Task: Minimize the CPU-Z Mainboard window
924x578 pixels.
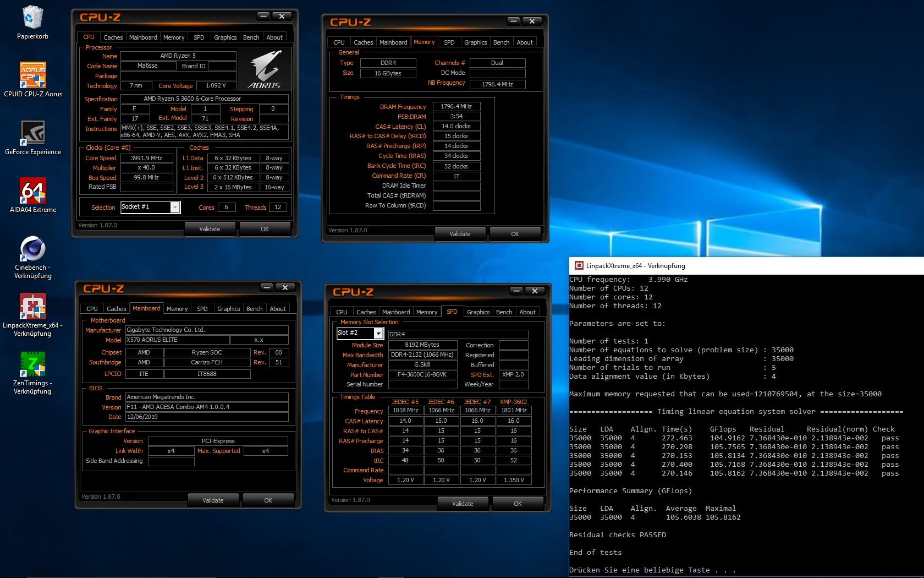Action: [267, 288]
